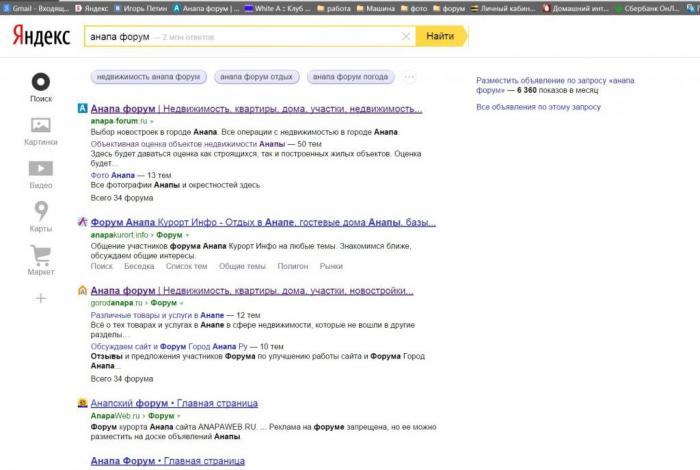Click AnapaWeb.ru green URL
Image resolution: width=700 pixels, height=470 pixels.
click(x=115, y=416)
